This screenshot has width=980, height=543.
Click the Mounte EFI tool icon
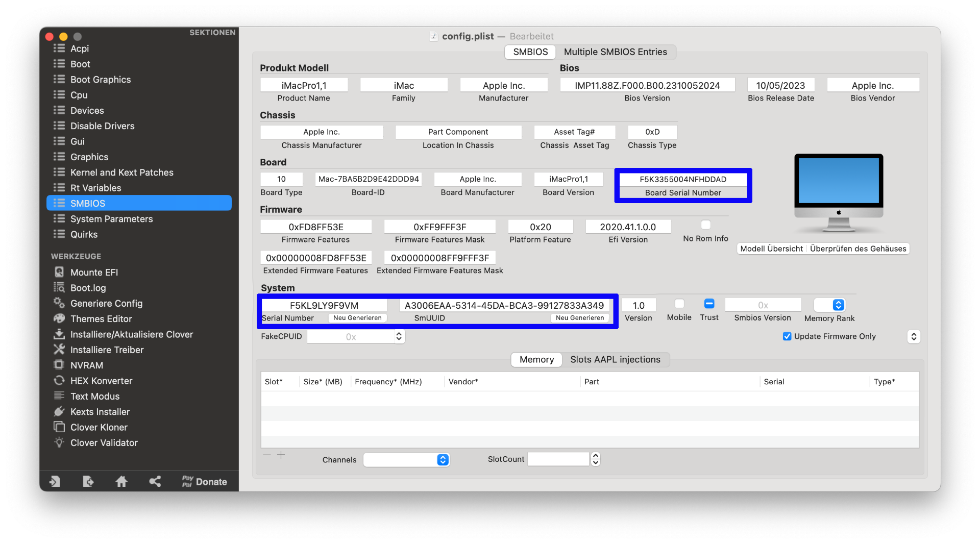(x=59, y=272)
